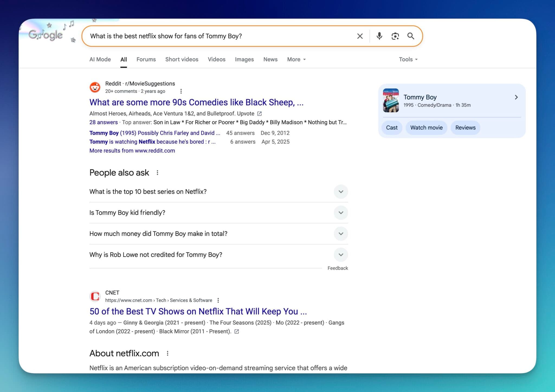Screen dimensions: 555x392
Task: Open CNET '50 of the Best TV Shows' link
Action: click(x=198, y=311)
